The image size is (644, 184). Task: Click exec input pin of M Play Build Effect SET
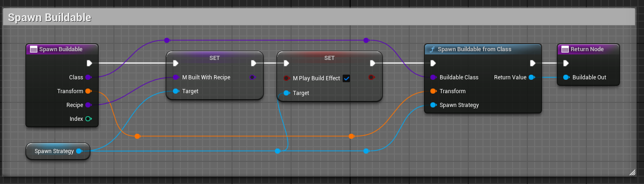pos(286,63)
